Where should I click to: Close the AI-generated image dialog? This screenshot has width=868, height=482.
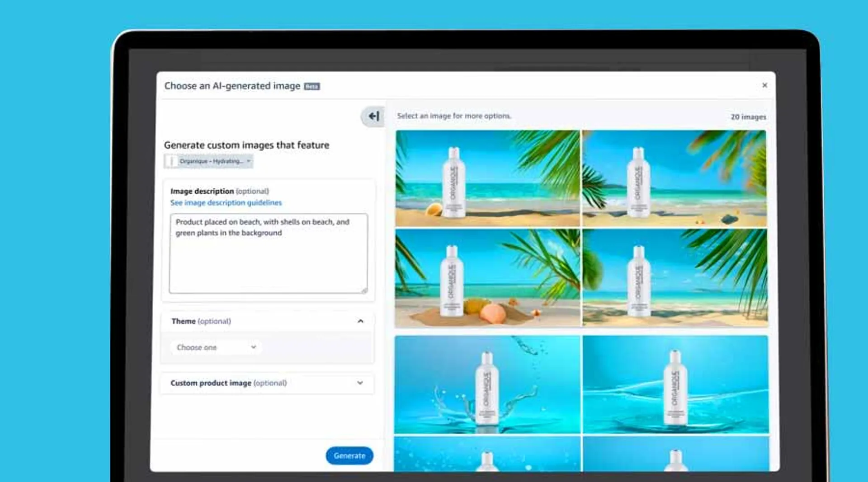(764, 85)
